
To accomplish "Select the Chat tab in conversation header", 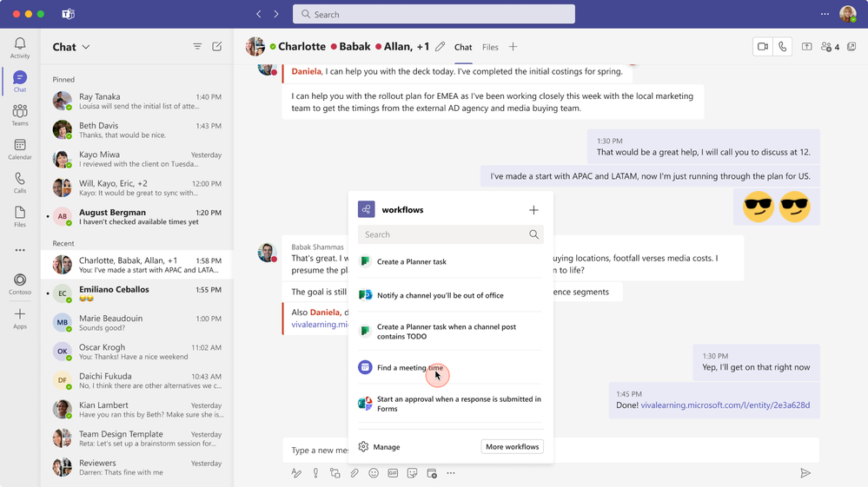I will [463, 48].
